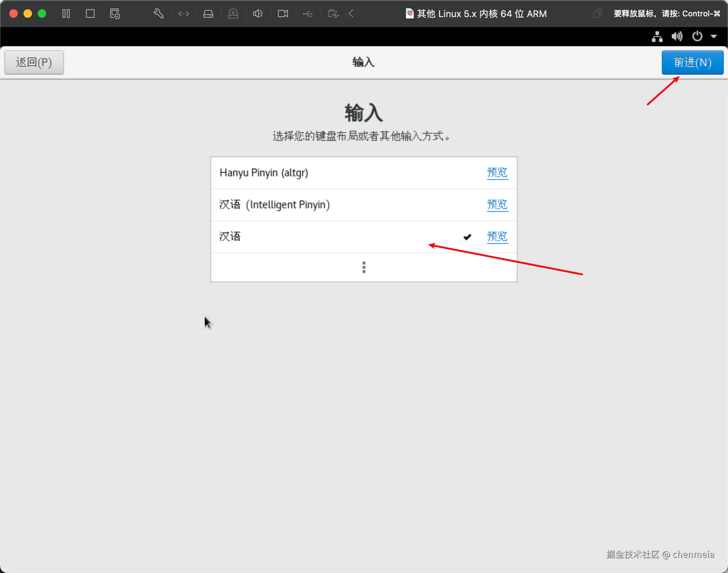Click the 前进(N) next button
Image resolution: width=728 pixels, height=573 pixels.
(x=692, y=63)
